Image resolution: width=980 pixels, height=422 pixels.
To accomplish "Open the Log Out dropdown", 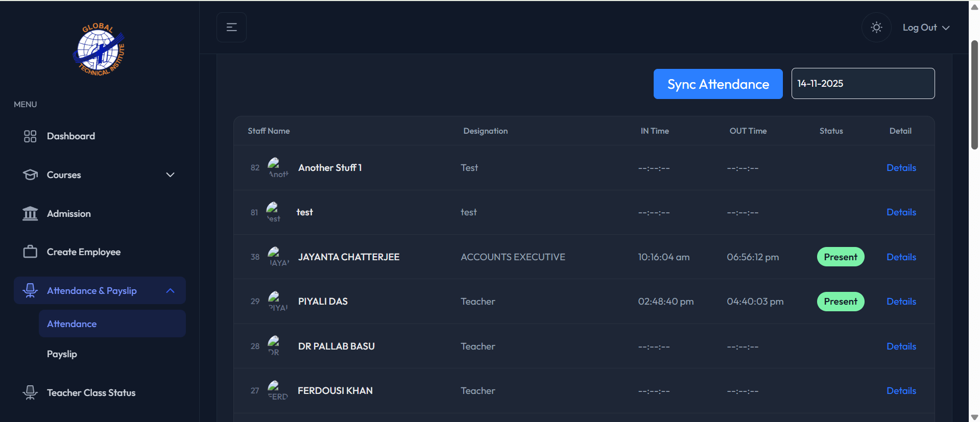I will (925, 28).
